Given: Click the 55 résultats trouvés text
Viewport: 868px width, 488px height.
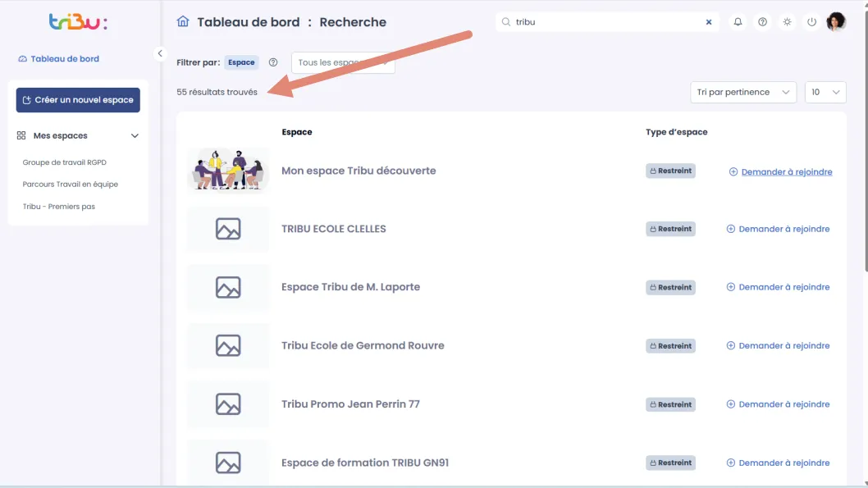Looking at the screenshot, I should pos(217,93).
